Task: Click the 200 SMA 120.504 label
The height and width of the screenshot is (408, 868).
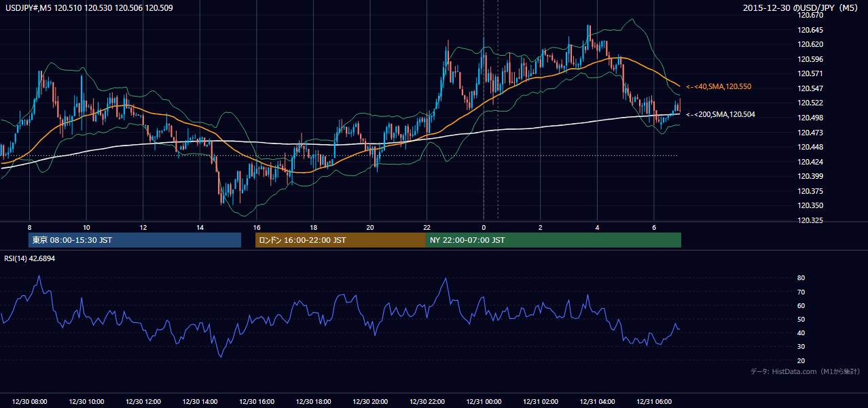Action: tap(721, 114)
